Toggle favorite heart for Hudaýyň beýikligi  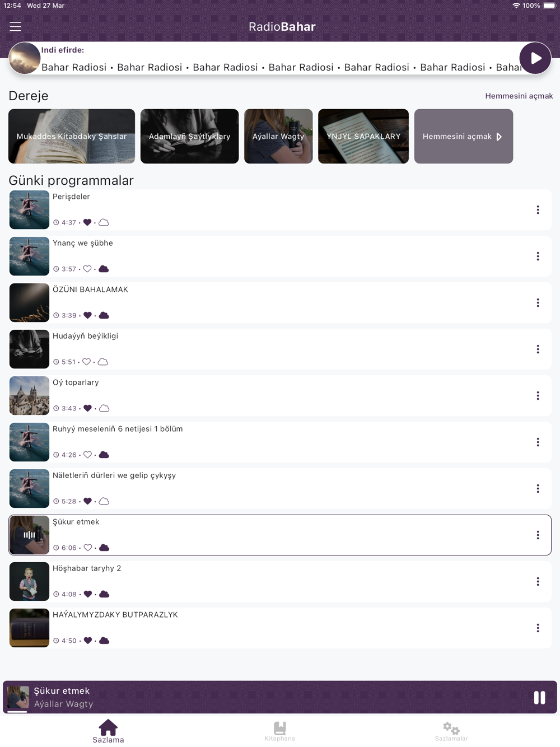(87, 362)
